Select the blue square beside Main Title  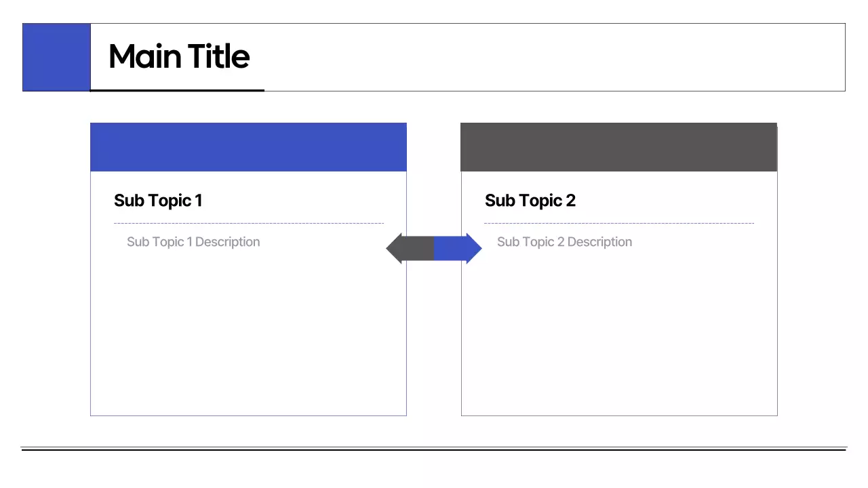click(56, 58)
